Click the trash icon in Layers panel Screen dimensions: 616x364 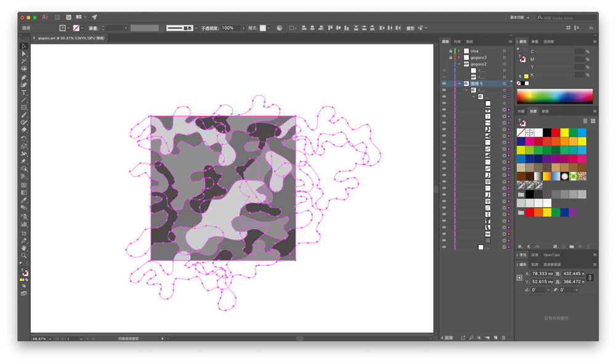(x=503, y=338)
